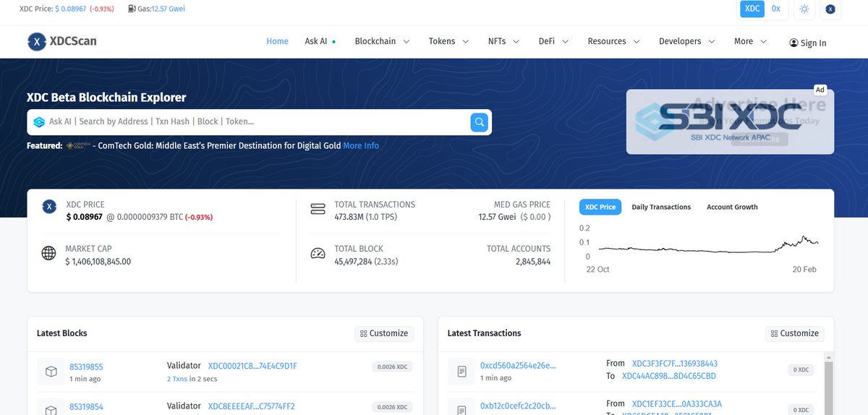Toggle the sun light/dark theme icon
The width and height of the screenshot is (868, 415).
(x=804, y=9)
